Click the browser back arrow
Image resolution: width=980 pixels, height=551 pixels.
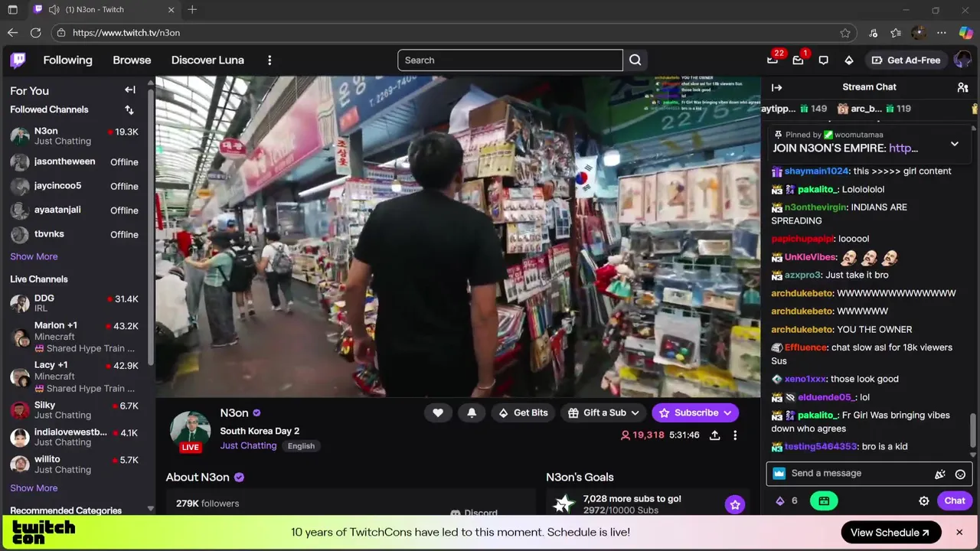click(12, 33)
